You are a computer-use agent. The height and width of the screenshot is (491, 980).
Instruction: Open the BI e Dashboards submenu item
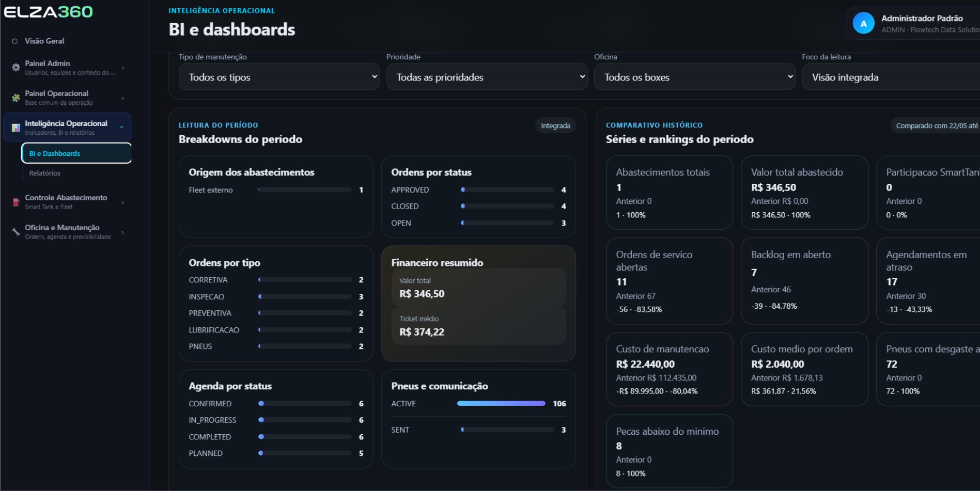coord(76,153)
